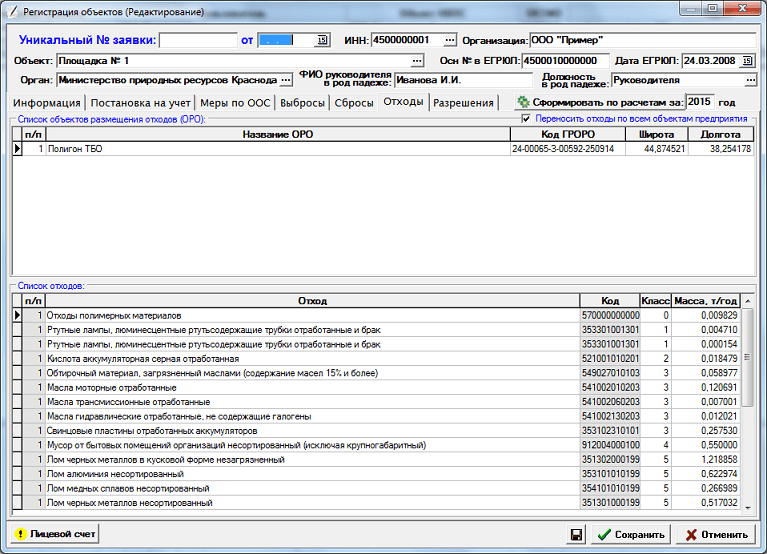Viewport: 767px width, 554px height.
Task: Open the Сбросы tab
Action: [354, 103]
